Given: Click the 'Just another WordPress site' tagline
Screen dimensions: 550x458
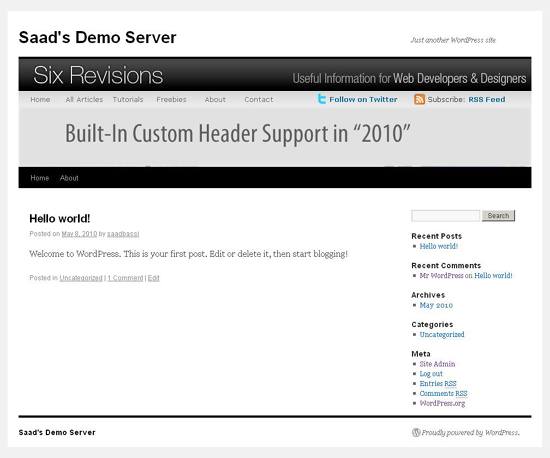Looking at the screenshot, I should pos(453,40).
